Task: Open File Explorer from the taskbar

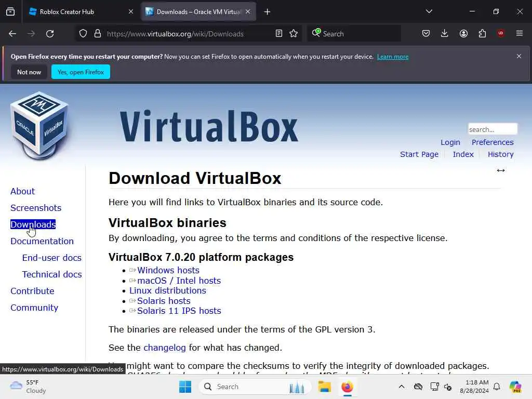Action: tap(324, 387)
